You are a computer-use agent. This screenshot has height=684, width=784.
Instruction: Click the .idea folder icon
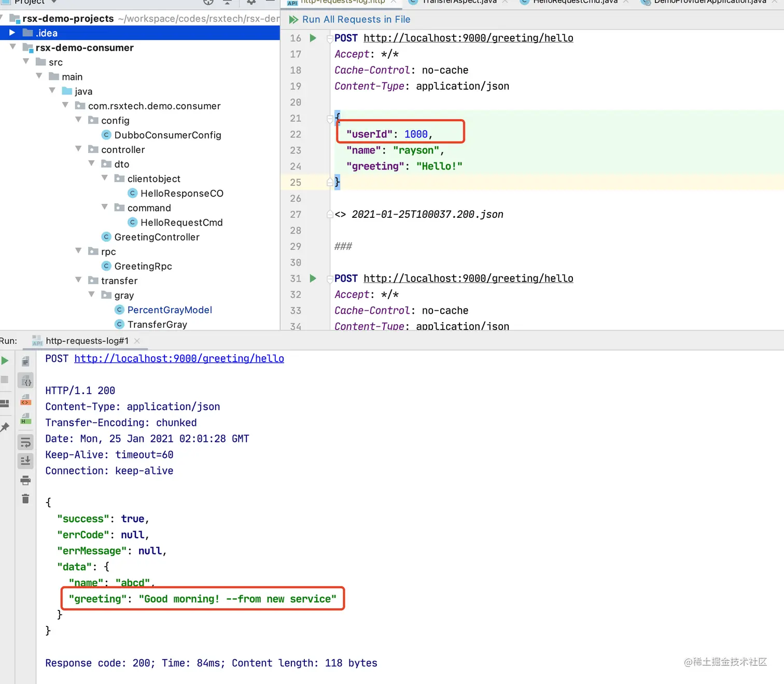coord(28,33)
